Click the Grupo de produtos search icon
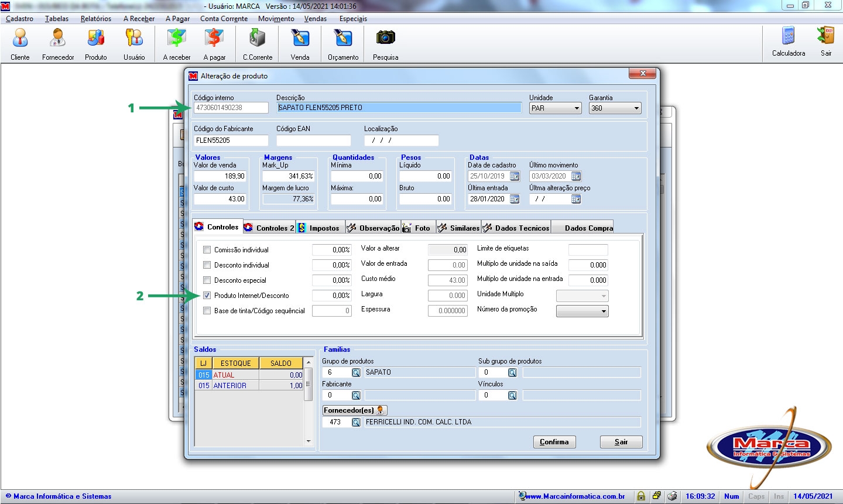 point(356,373)
